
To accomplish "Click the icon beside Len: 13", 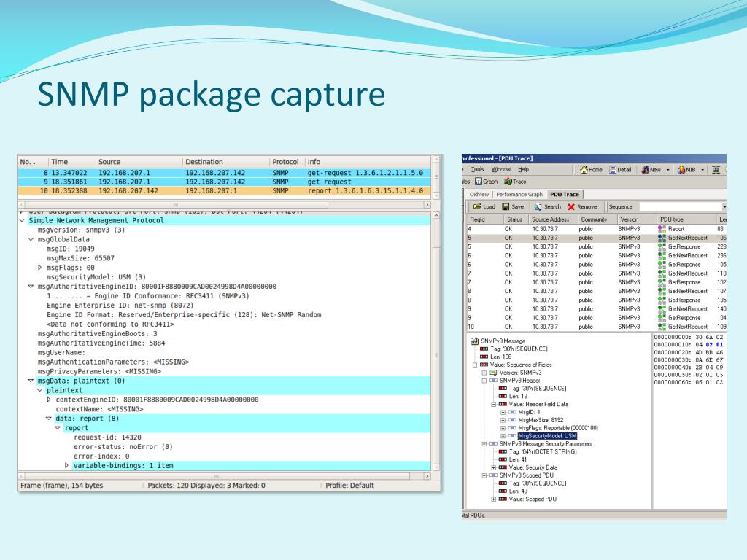I will pyautogui.click(x=503, y=396).
